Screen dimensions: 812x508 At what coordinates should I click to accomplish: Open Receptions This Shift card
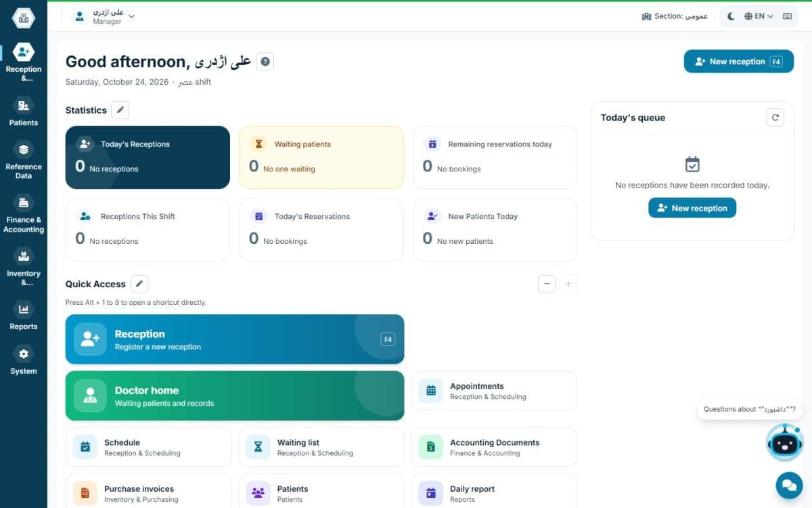[x=148, y=230]
